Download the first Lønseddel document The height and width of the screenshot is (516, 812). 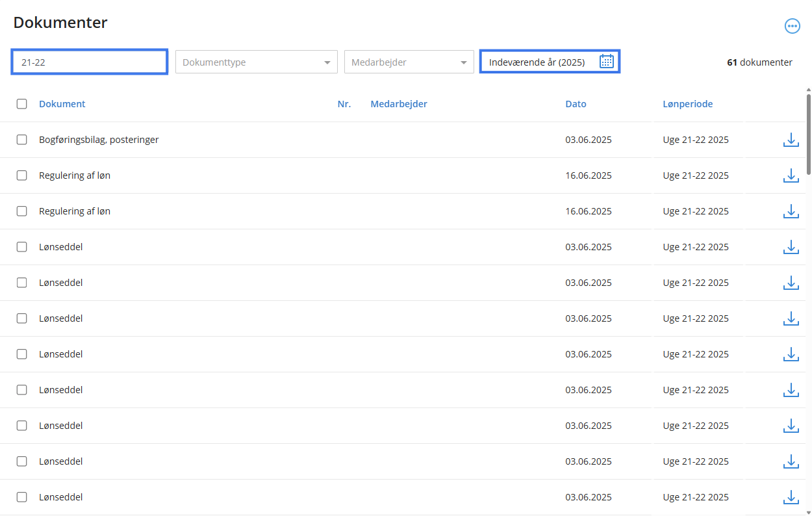click(791, 247)
